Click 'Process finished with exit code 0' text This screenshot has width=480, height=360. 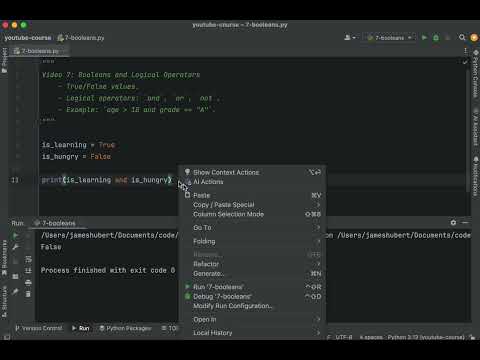108,270
